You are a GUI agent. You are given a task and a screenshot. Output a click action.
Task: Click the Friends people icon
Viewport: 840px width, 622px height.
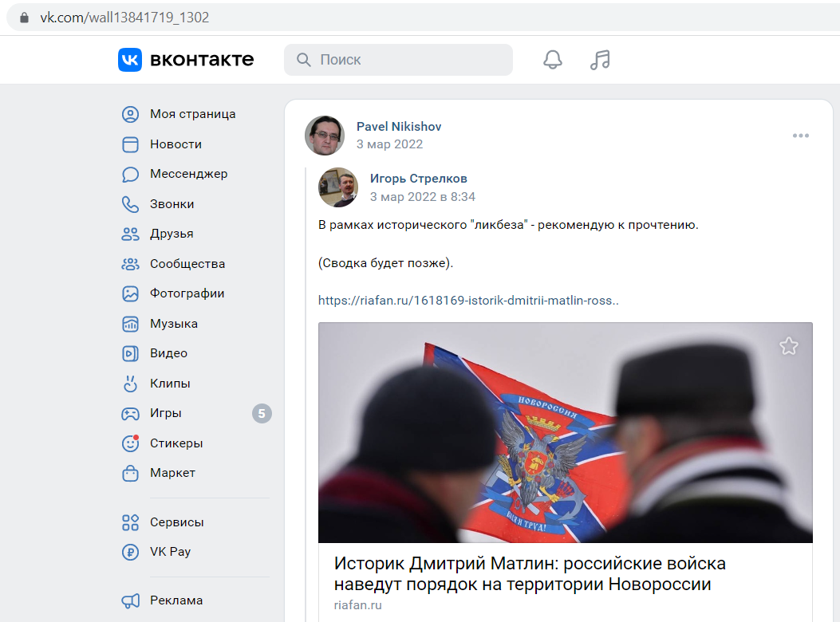pos(130,234)
